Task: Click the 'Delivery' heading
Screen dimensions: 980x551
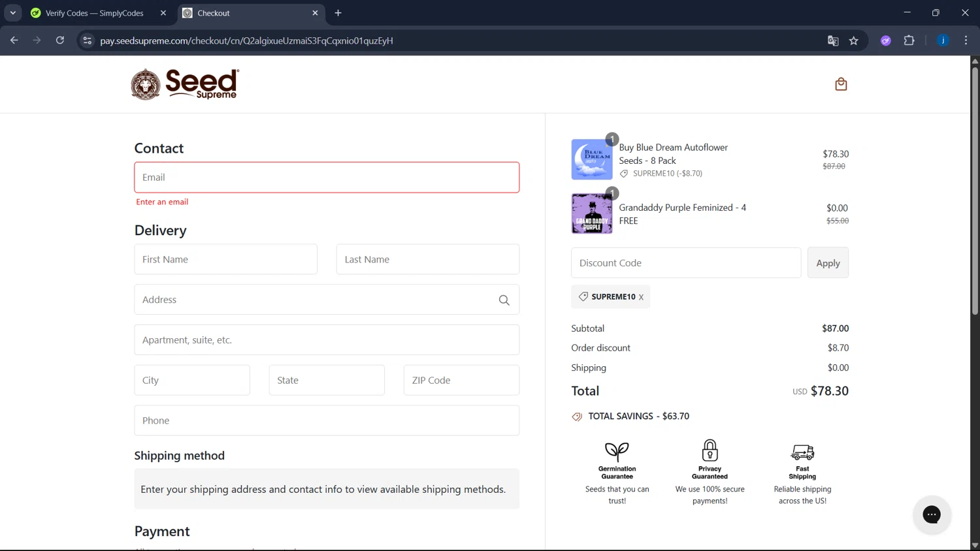Action: click(x=161, y=230)
